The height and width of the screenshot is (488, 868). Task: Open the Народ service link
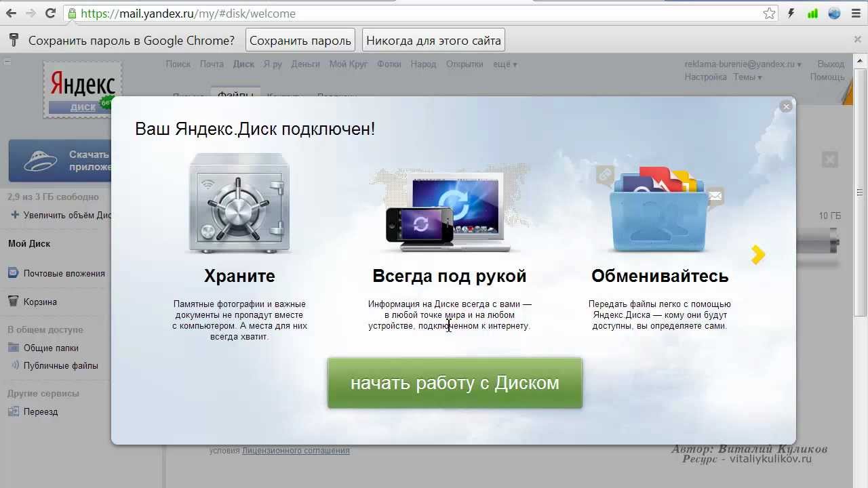click(424, 64)
